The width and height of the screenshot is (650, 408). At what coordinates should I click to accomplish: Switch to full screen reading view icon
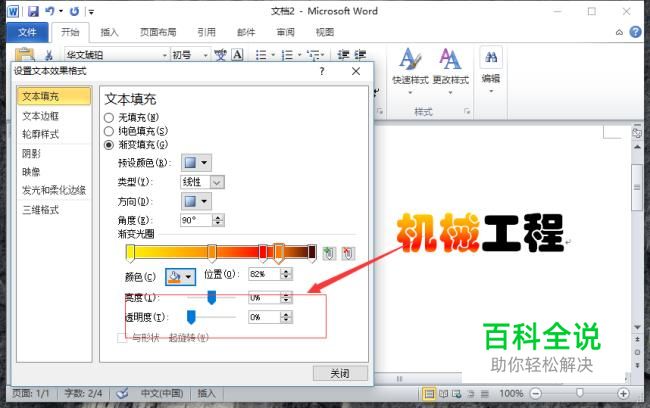click(x=443, y=393)
